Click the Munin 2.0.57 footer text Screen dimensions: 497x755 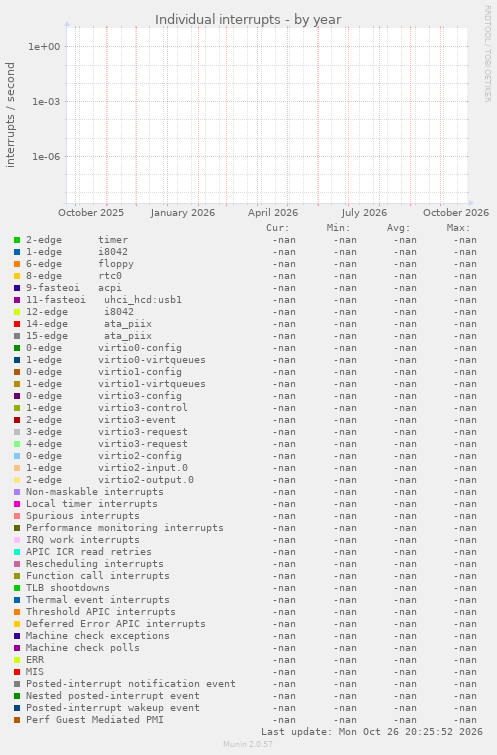(248, 744)
